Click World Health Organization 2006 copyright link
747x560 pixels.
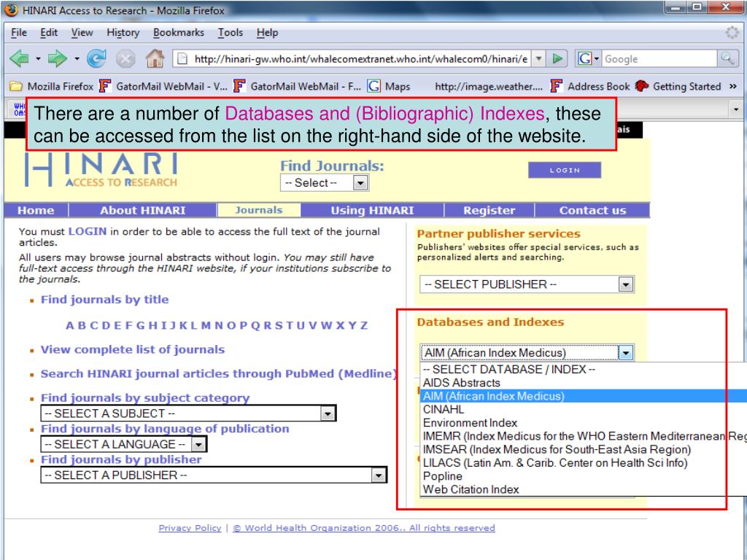364,528
